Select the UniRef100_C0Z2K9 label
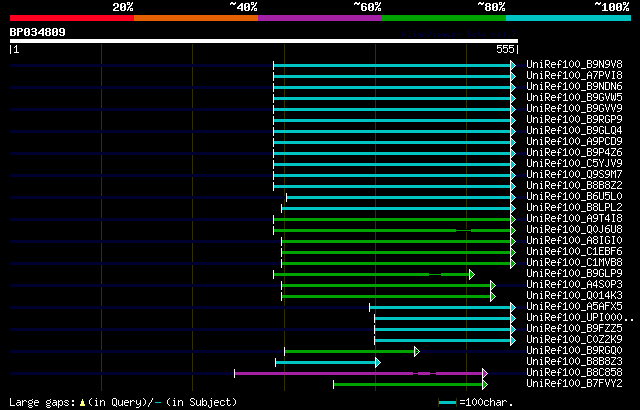 [x=574, y=340]
